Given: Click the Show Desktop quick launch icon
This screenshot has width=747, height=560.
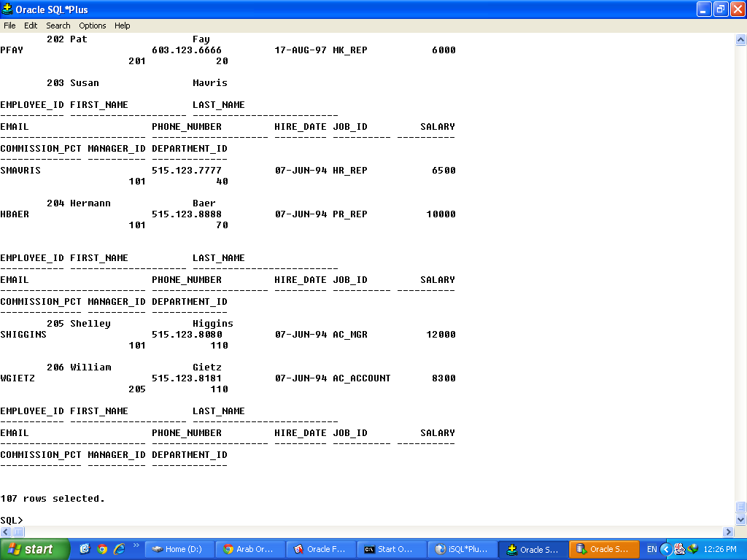Looking at the screenshot, I should (x=85, y=549).
